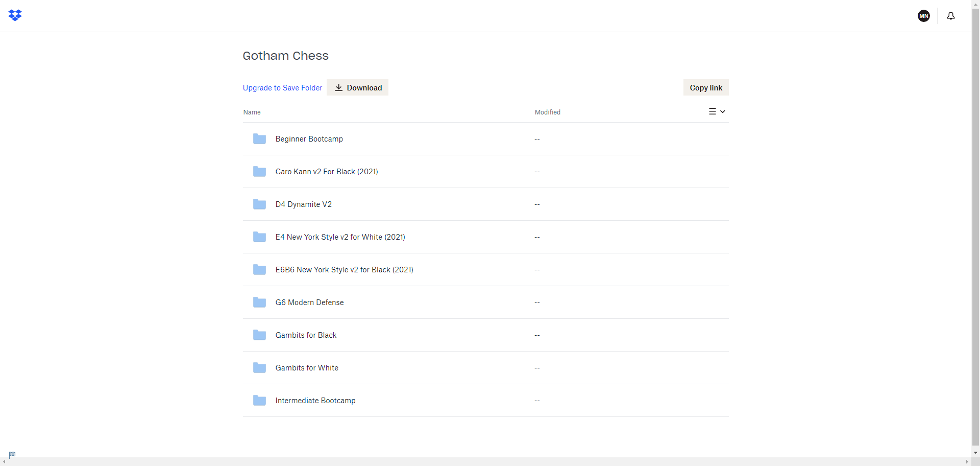Expand the list view options dropdown

click(717, 111)
